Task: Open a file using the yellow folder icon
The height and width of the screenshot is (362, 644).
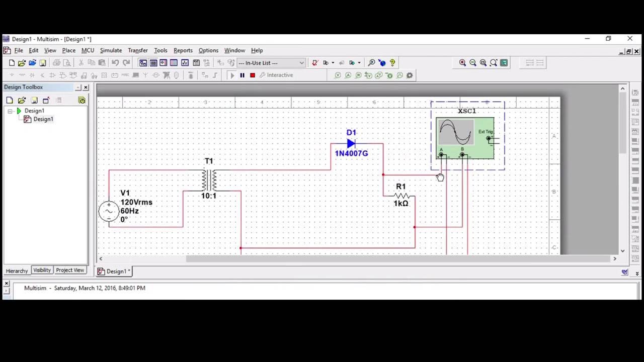Action: [22, 63]
